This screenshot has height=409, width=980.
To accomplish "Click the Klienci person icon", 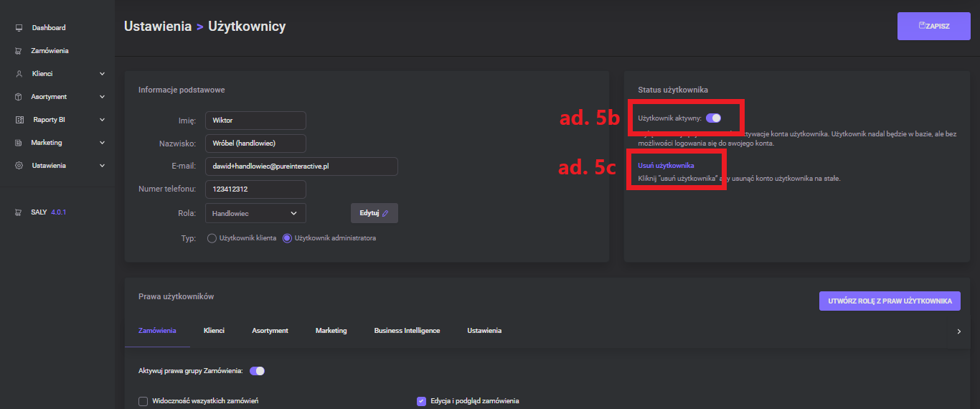I will click(19, 74).
